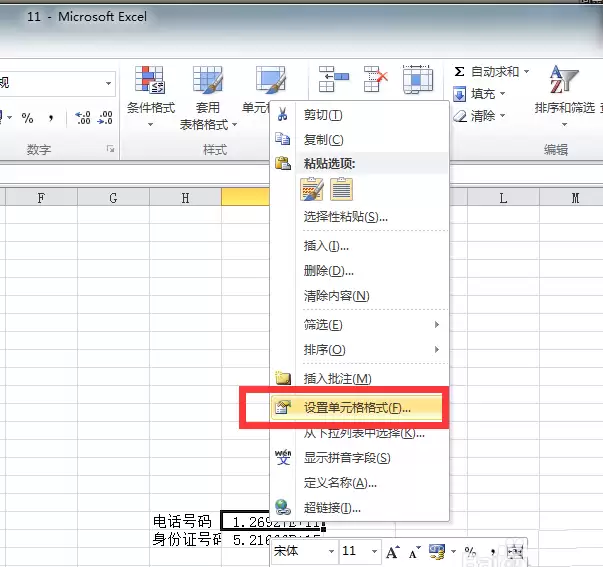Click 超链接 in the context menu
Image resolution: width=603 pixels, height=567 pixels.
pyautogui.click(x=332, y=507)
